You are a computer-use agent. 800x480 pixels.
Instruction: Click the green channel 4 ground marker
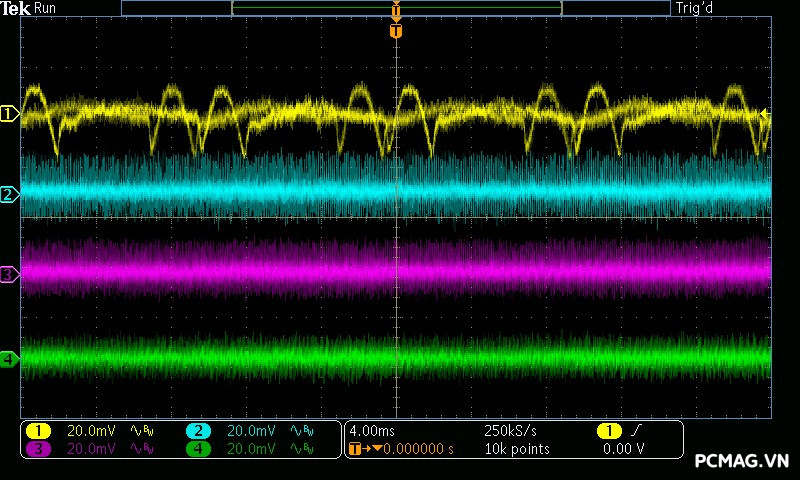(9, 358)
